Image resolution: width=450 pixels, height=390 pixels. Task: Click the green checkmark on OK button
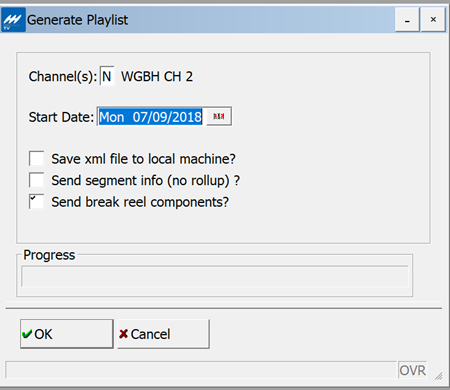coord(27,334)
